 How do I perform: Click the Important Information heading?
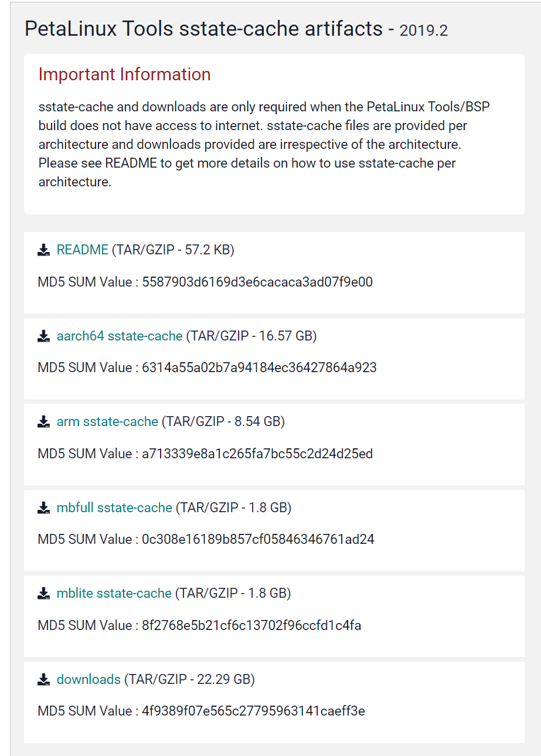124,74
